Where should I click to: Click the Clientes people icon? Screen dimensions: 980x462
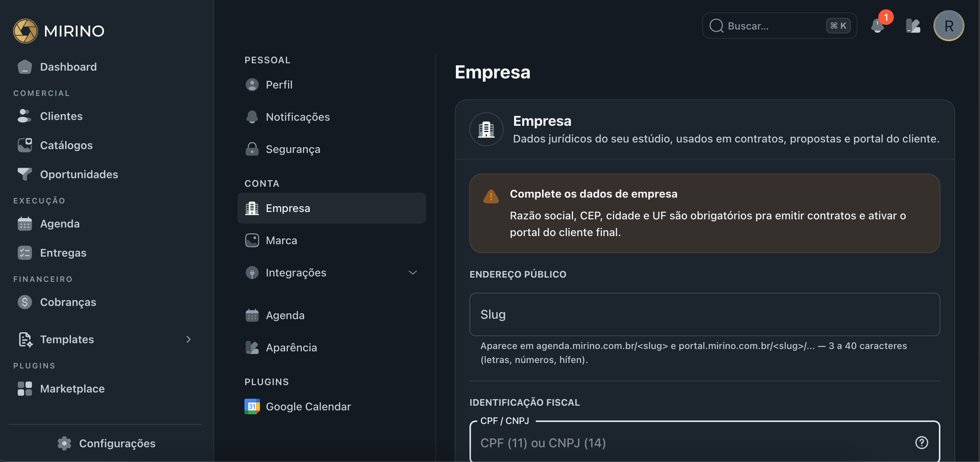point(24,116)
